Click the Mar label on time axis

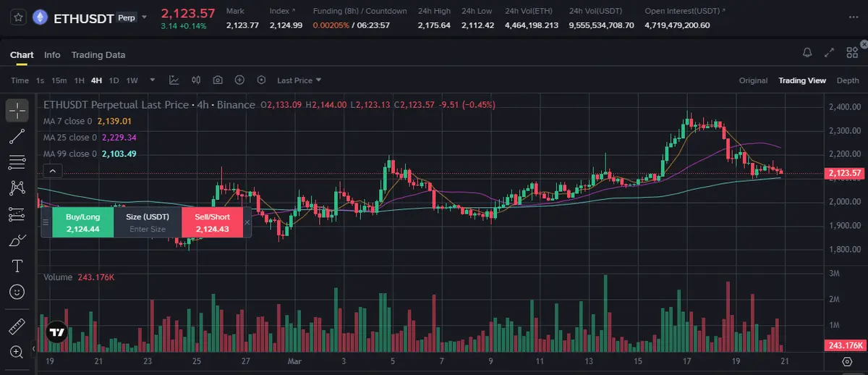point(294,360)
